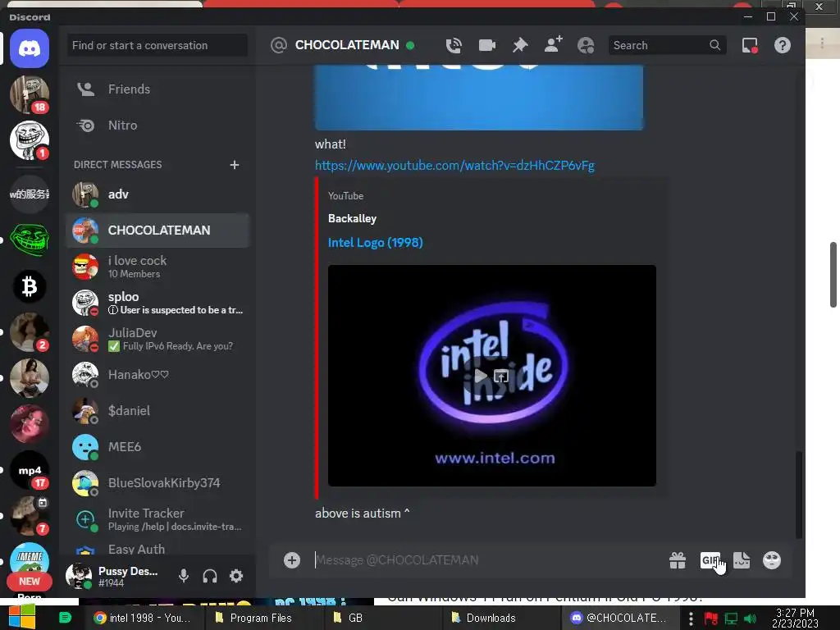Open Discord home direct messages button

[x=30, y=48]
